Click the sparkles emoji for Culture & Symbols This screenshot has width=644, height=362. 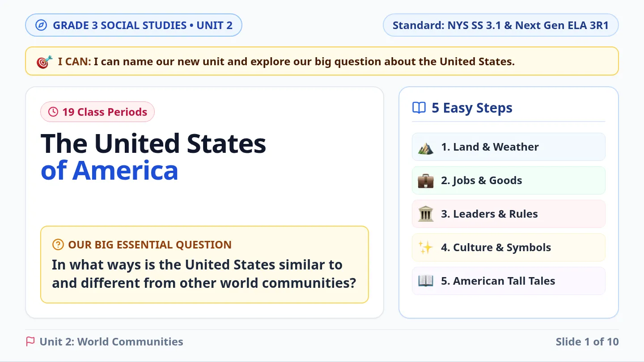426,248
